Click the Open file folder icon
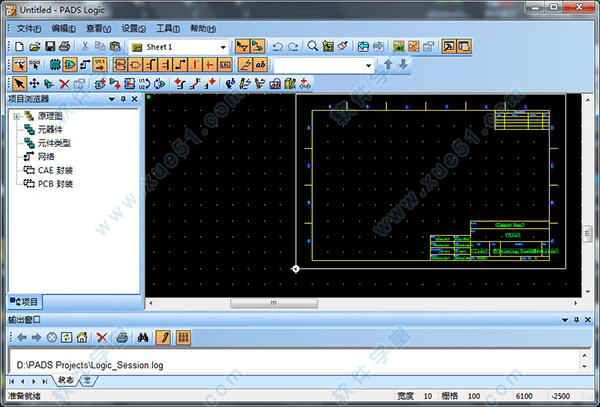This screenshot has width=600, height=407. [34, 47]
